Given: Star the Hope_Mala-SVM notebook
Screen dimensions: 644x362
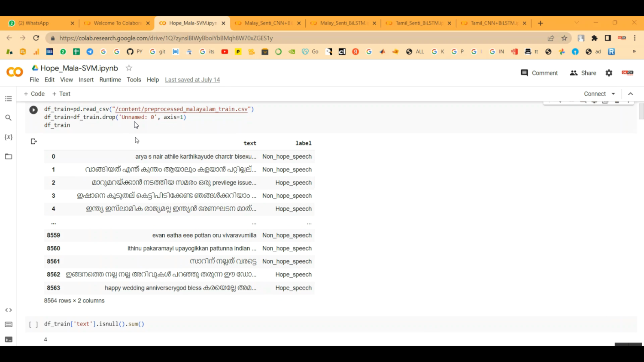Looking at the screenshot, I should click(128, 68).
